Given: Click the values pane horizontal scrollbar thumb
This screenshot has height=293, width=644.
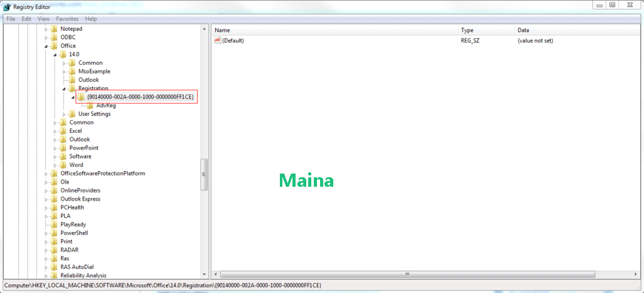Looking at the screenshot, I should [x=408, y=274].
